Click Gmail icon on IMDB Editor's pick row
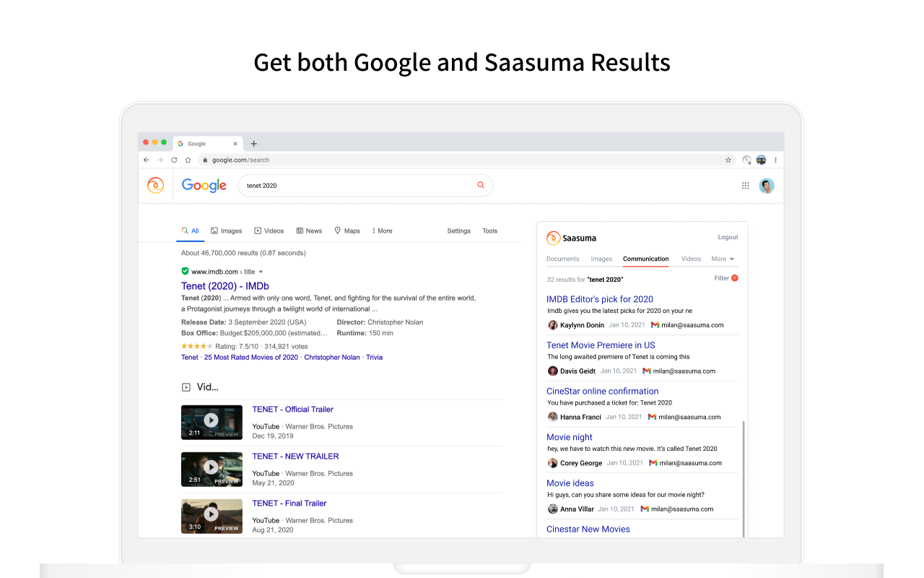Viewport: 924px width, 578px height. [x=655, y=325]
